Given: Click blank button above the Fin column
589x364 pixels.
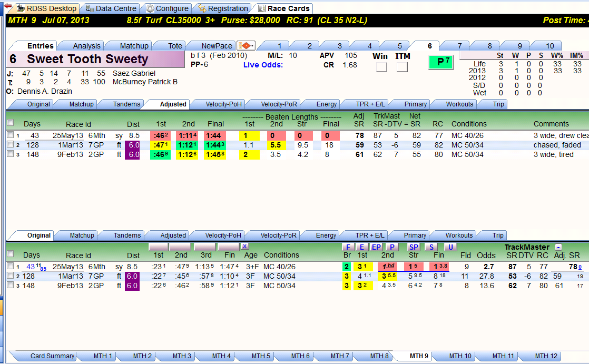Looking at the screenshot, I should coord(229,247).
